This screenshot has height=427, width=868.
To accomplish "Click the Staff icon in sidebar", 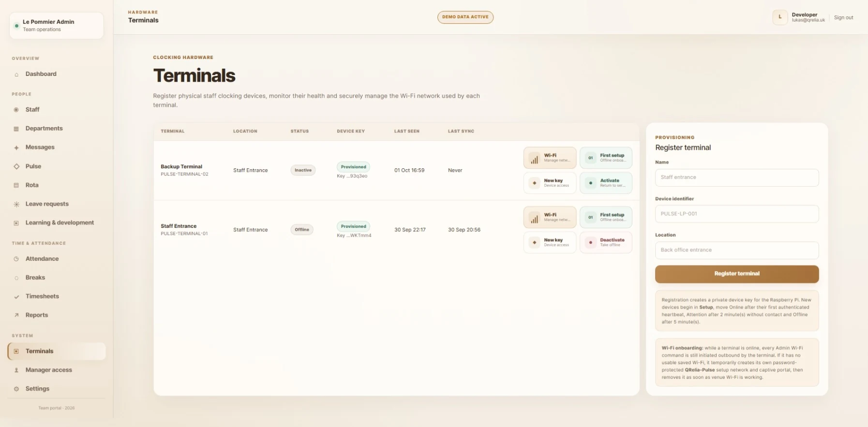I will pyautogui.click(x=16, y=110).
